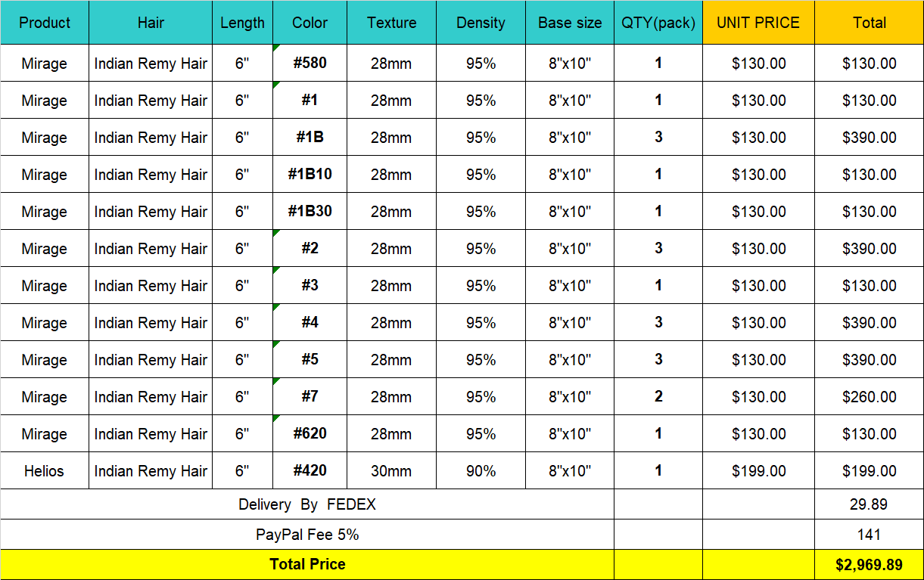Select the #1B30 color cell

(310, 211)
